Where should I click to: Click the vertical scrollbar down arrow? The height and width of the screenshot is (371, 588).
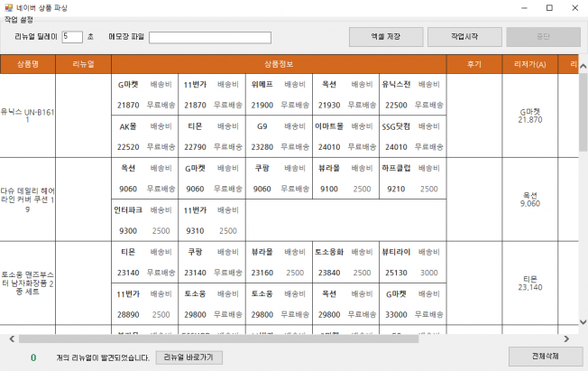point(583,322)
